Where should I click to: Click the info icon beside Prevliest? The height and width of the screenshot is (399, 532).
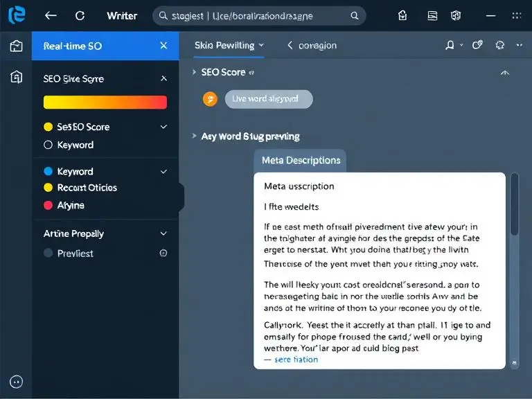[163, 253]
